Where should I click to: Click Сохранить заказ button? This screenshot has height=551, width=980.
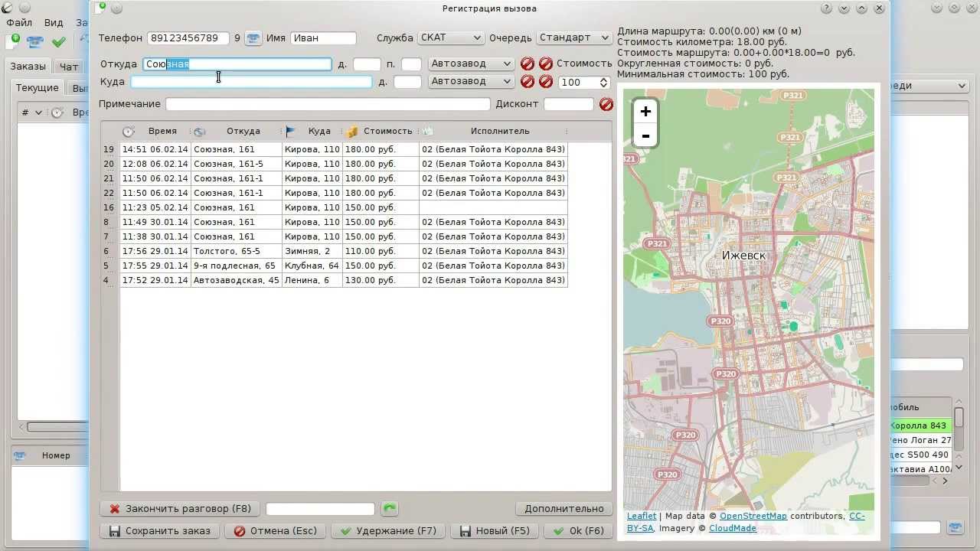point(160,531)
